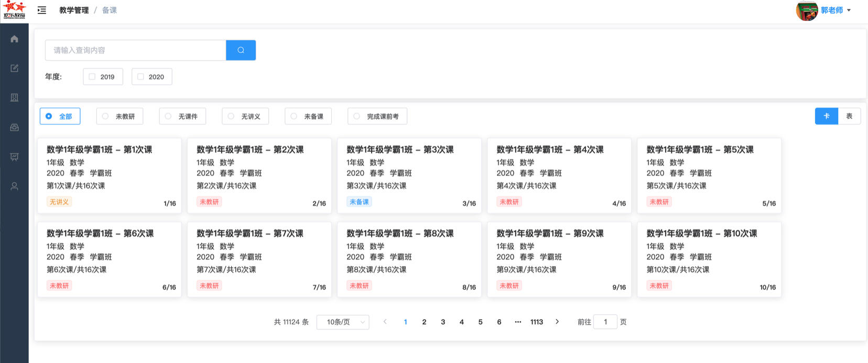Open card 数学1年级学霸1班 – 第2次课
Viewport: 868px width, 363px height.
point(259,175)
